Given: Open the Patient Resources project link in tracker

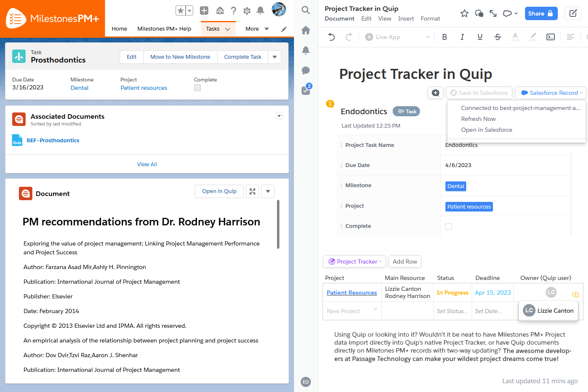Looking at the screenshot, I should point(352,293).
